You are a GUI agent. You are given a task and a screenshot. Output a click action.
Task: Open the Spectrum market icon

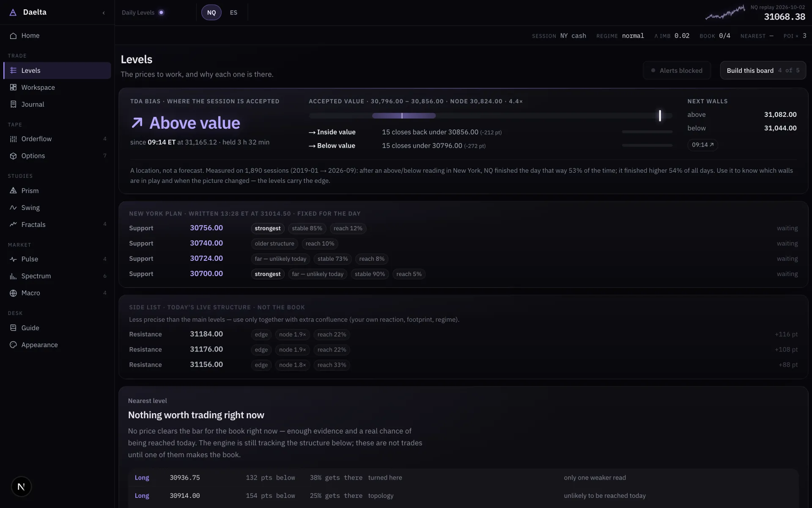pyautogui.click(x=13, y=276)
